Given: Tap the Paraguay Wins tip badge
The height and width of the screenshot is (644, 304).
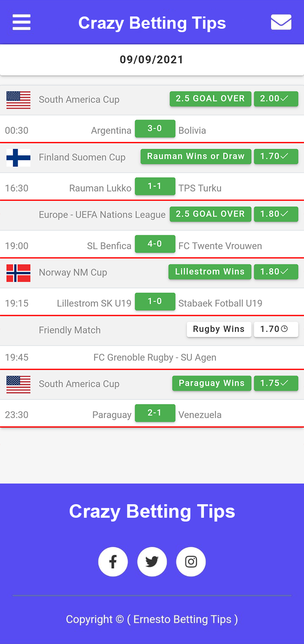Looking at the screenshot, I should tap(212, 383).
